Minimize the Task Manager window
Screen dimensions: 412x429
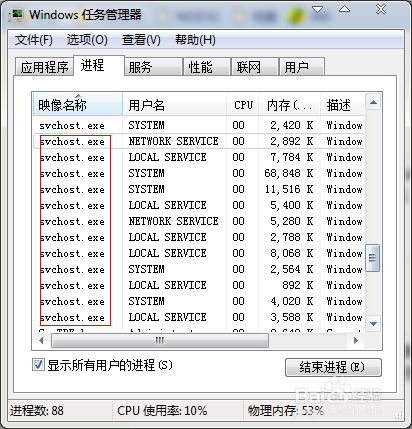pos(318,9)
